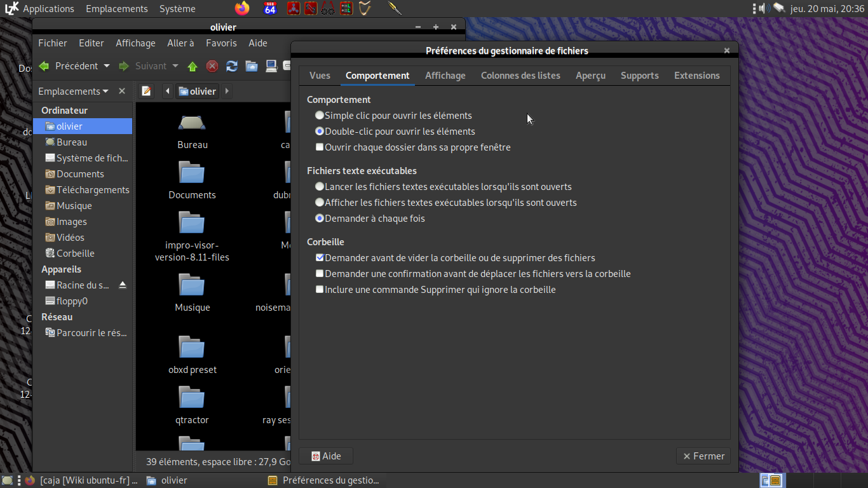The height and width of the screenshot is (488, 868).
Task: Switch to the Vues tab
Action: tap(320, 76)
